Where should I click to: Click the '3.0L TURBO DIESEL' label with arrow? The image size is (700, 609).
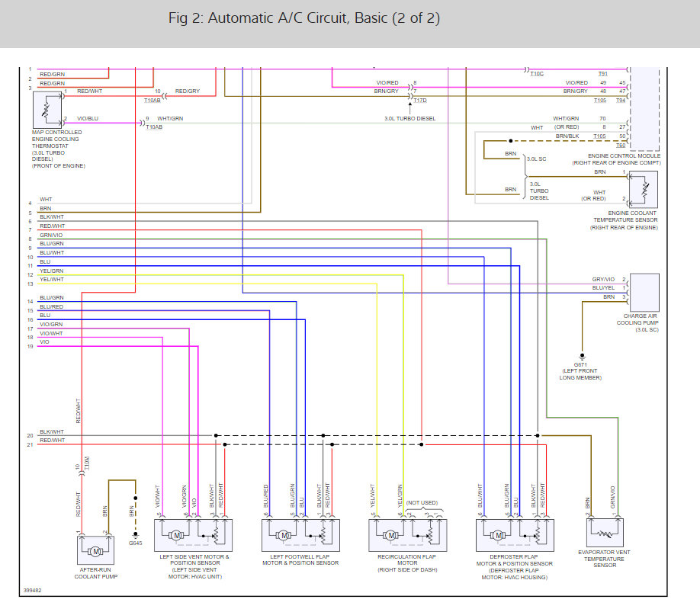point(409,119)
